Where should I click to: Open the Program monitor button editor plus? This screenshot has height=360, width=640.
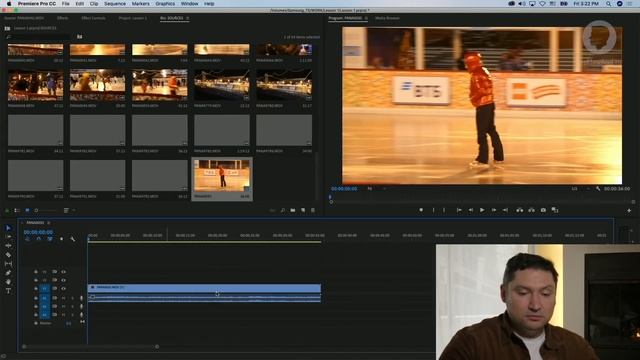point(629,210)
